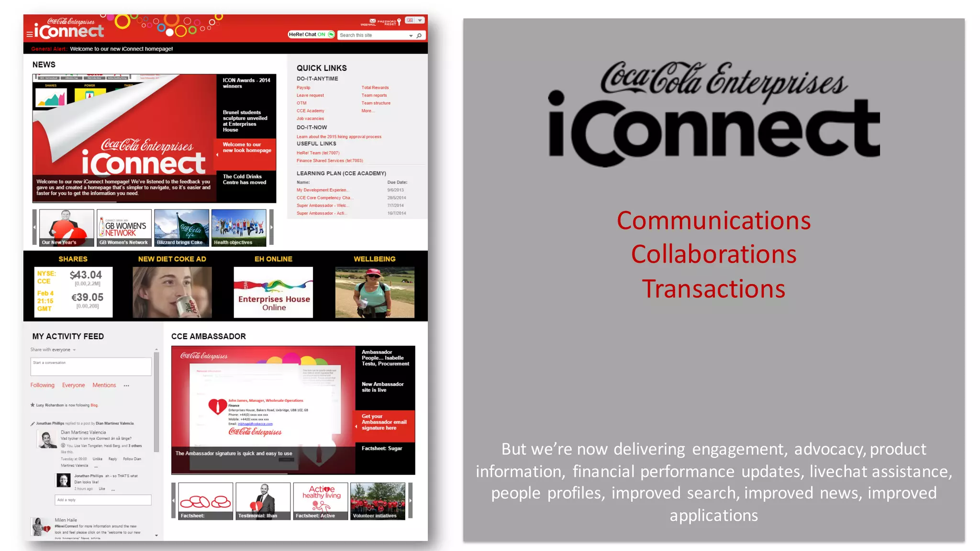Click the Enterprises House Online icon
The width and height of the screenshot is (980, 551).
coord(273,291)
